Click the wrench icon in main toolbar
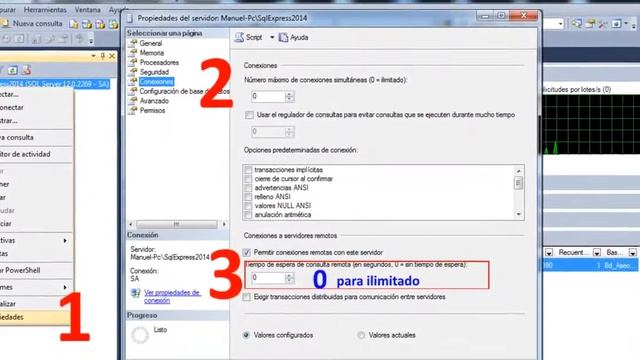The width and height of the screenshot is (640, 360). [603, 24]
